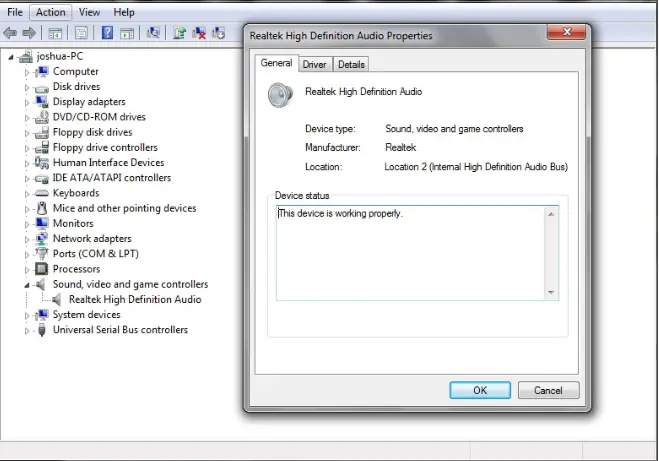Click down arrow of Device status scrollbar

coord(551,292)
